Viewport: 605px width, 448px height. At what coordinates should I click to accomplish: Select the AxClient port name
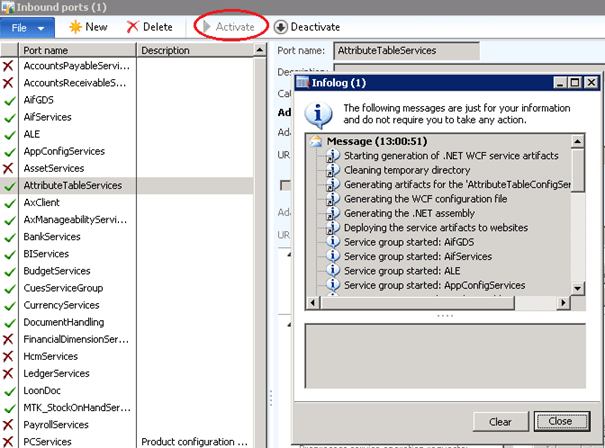(x=42, y=203)
